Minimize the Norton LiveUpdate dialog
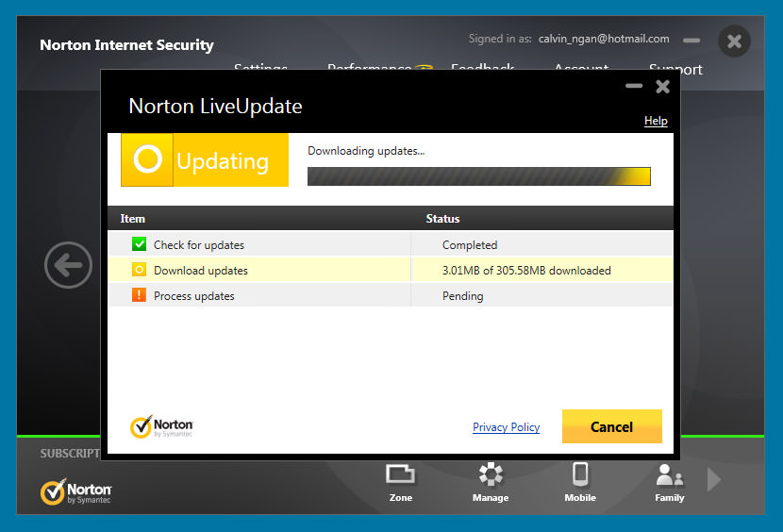 (634, 86)
